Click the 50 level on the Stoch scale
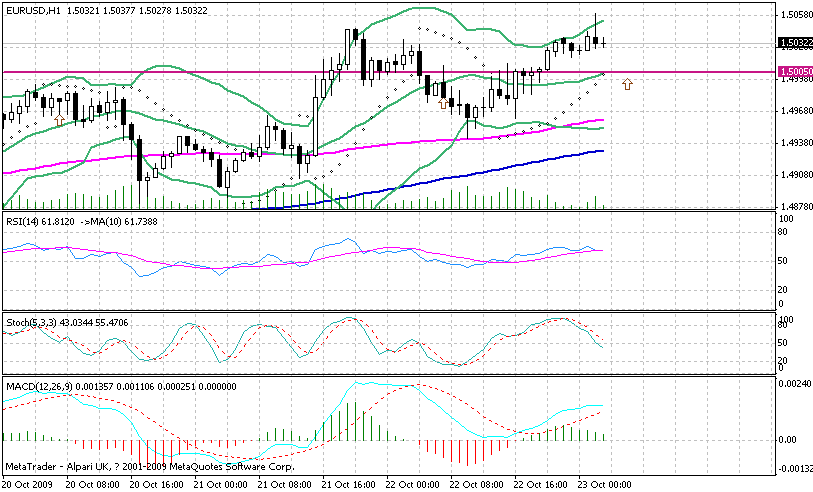This screenshot has height=492, width=813. [x=783, y=343]
